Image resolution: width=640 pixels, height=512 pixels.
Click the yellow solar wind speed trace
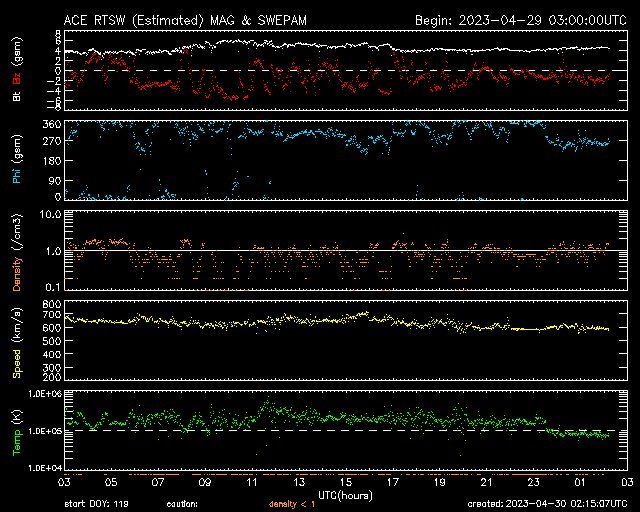pos(300,320)
